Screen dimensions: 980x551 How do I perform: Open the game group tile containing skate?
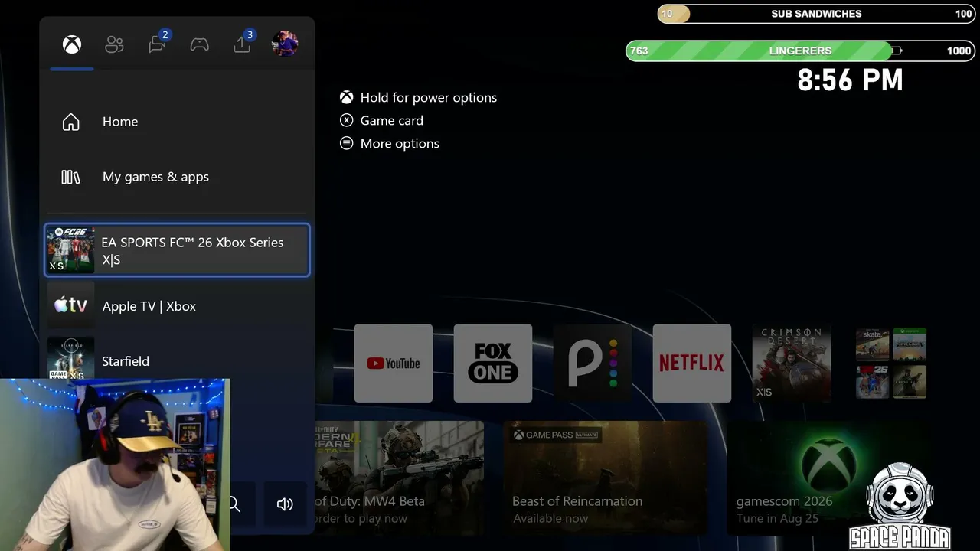pos(891,363)
